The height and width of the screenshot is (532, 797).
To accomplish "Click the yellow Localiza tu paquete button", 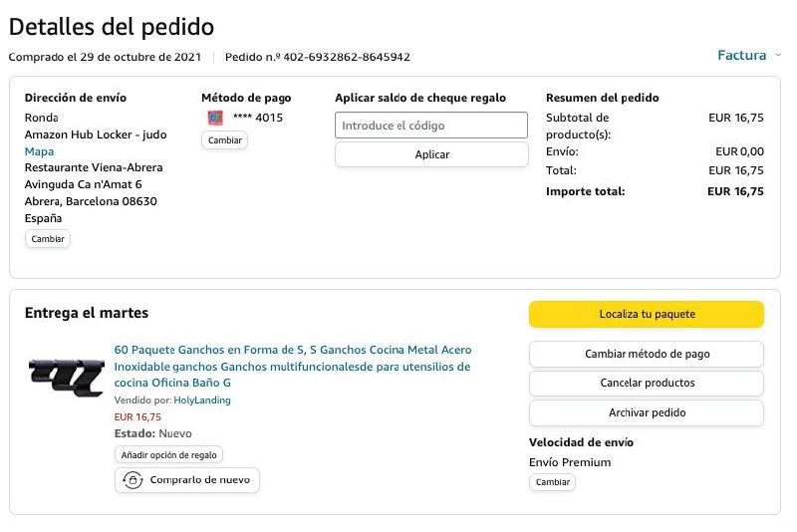I will (x=647, y=314).
